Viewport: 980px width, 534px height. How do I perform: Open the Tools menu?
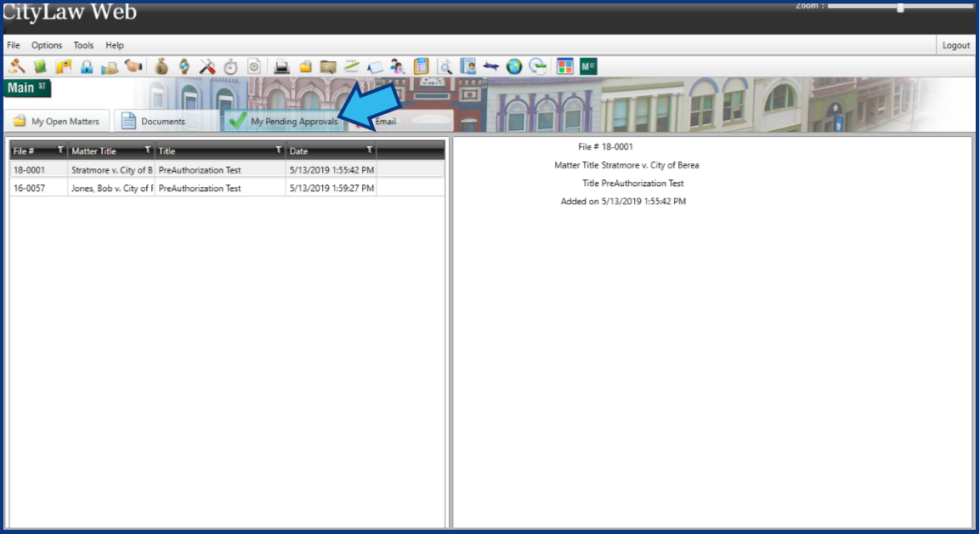(82, 45)
